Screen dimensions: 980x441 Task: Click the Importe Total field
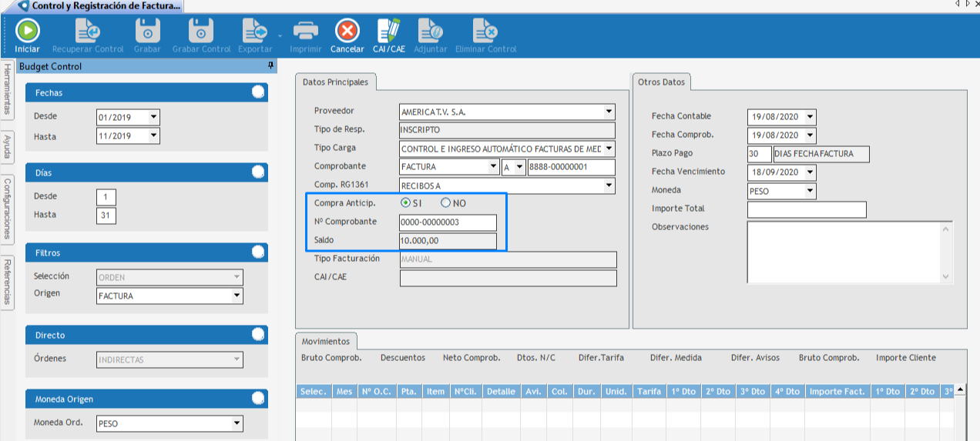coord(807,209)
